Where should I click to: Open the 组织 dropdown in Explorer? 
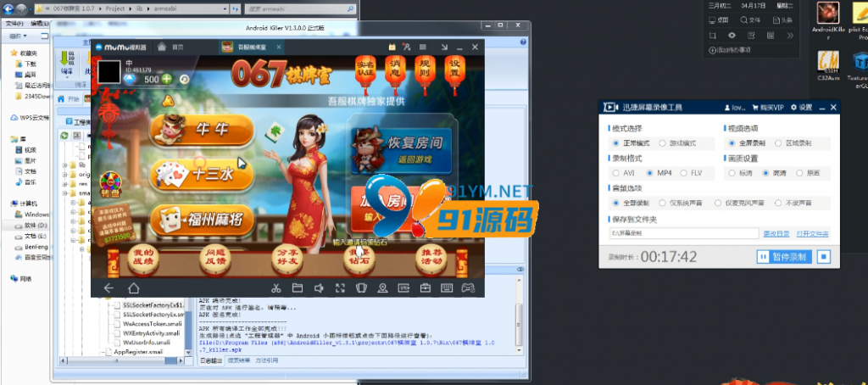[x=18, y=36]
